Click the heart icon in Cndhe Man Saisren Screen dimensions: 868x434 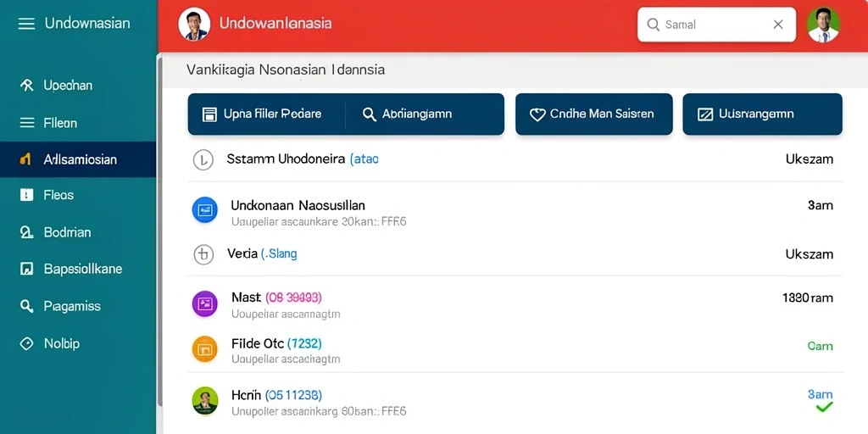(537, 114)
